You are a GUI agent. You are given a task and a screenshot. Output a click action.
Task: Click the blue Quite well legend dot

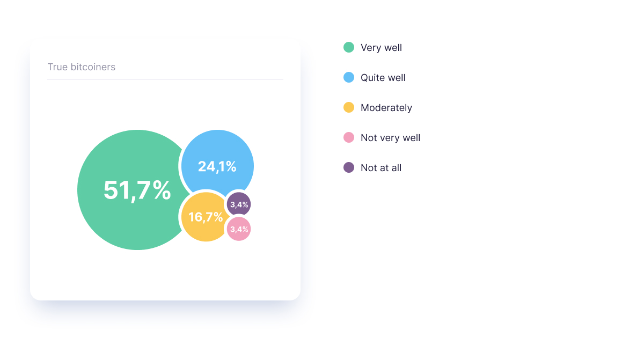(349, 77)
